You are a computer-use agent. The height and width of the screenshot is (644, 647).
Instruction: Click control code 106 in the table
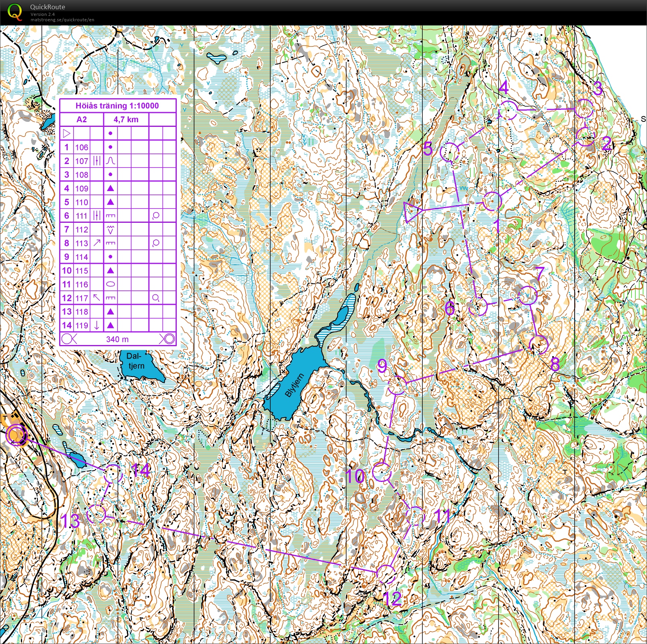point(82,147)
